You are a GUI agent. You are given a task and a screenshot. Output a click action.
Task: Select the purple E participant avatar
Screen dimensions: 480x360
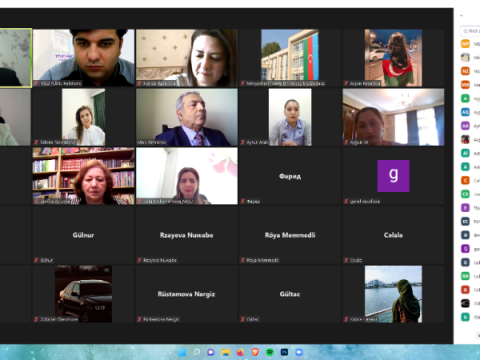click(x=465, y=208)
